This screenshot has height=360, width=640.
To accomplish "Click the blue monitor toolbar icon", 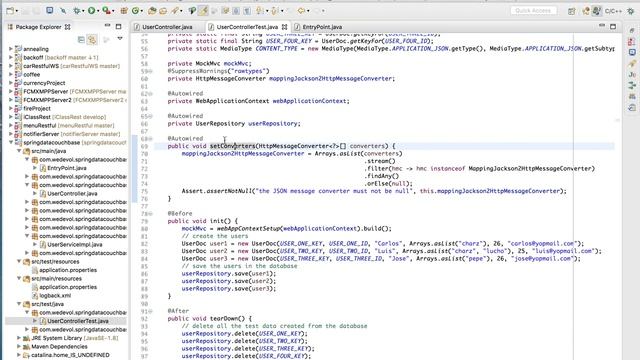I will coord(49,11).
